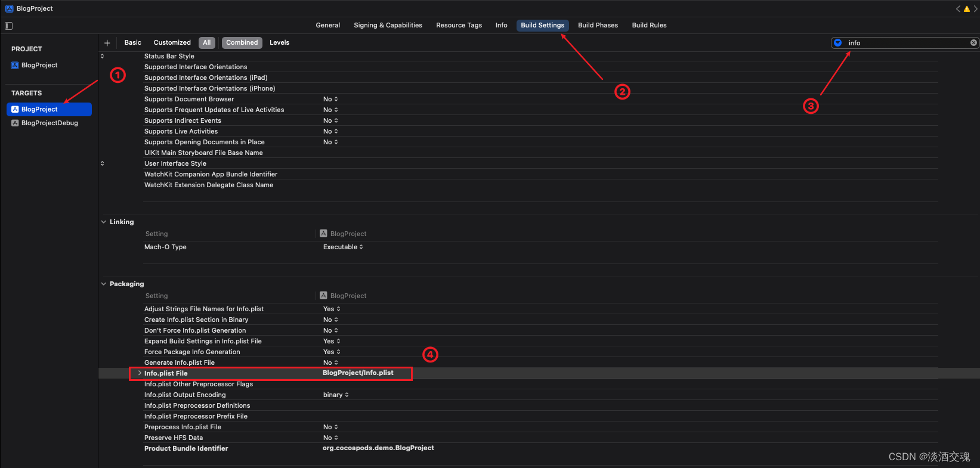The width and height of the screenshot is (980, 468).
Task: Change Don't Force Info.plist Generation value
Action: [330, 330]
